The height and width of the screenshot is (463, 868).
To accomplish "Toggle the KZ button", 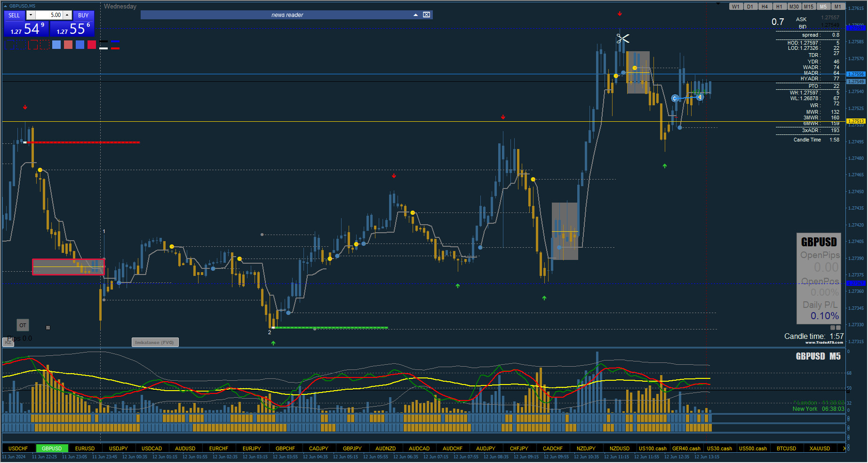I will point(8,342).
